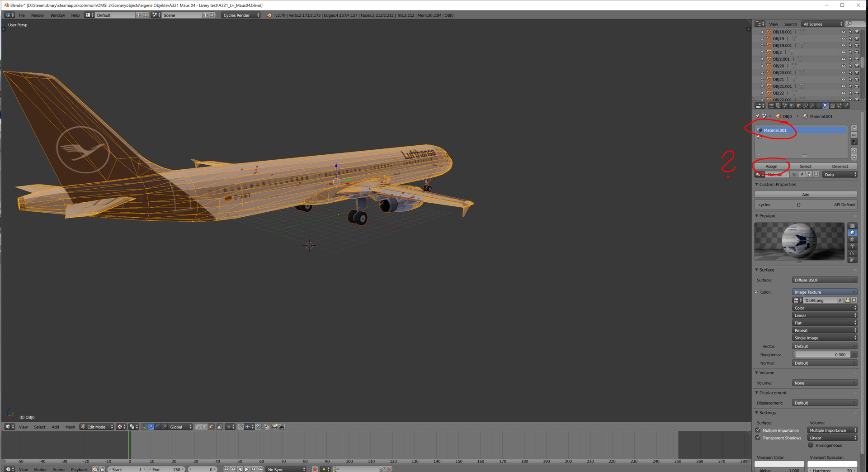
Task: Open the Render menu
Action: pos(38,15)
